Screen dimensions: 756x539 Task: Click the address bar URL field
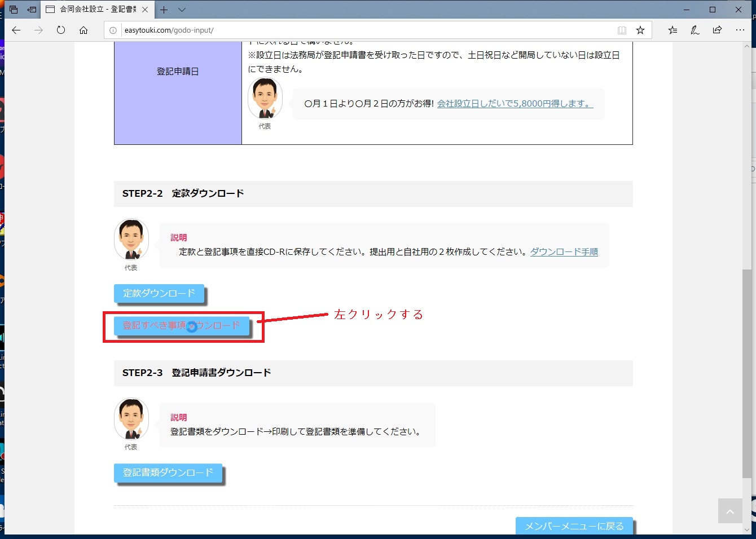361,30
